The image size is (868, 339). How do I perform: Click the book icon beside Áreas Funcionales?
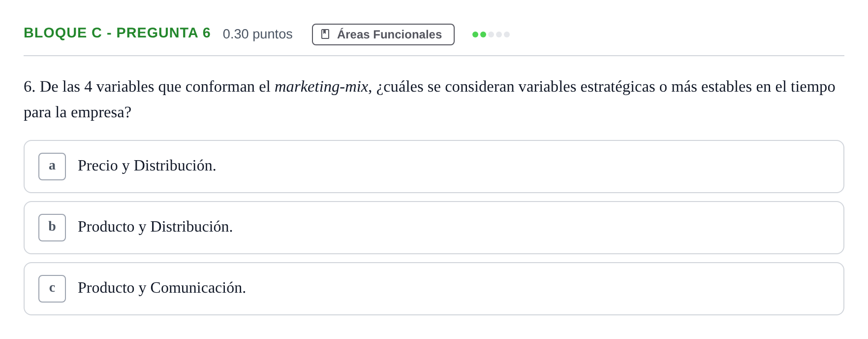325,34
